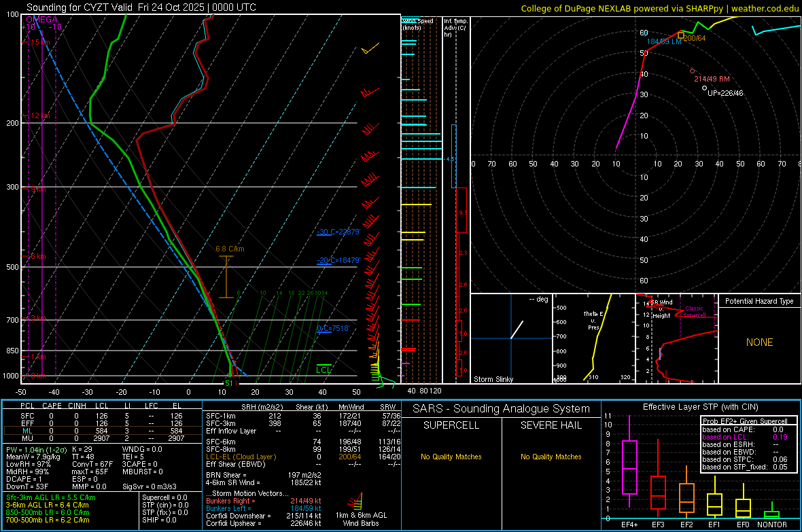
Task: Click the surface dewpoint value 51
Action: click(228, 383)
